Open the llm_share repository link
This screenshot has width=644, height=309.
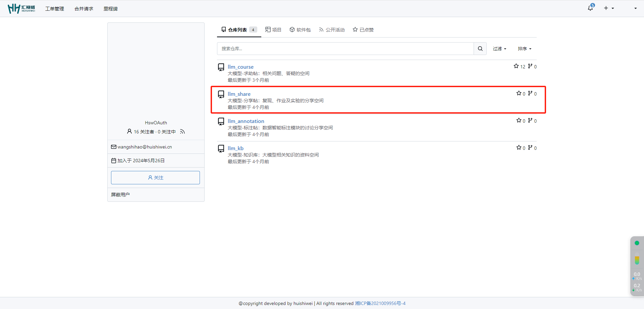pyautogui.click(x=239, y=94)
